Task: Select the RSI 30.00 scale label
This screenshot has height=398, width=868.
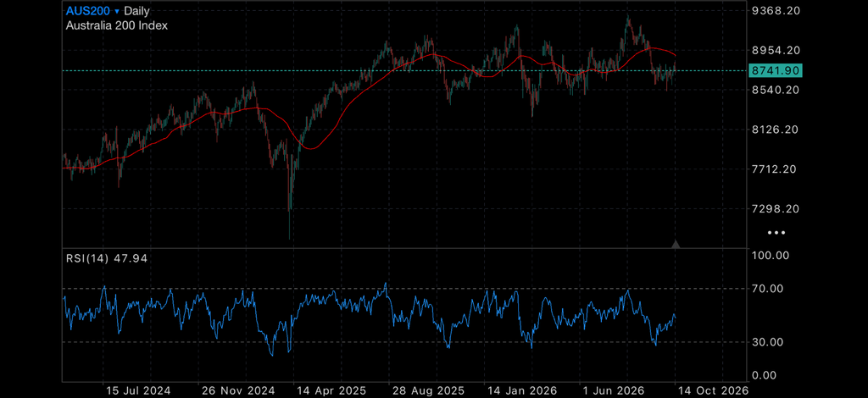Action: point(768,342)
